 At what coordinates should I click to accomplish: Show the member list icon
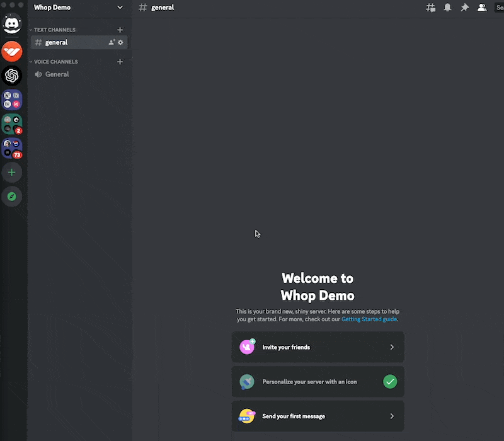(482, 8)
